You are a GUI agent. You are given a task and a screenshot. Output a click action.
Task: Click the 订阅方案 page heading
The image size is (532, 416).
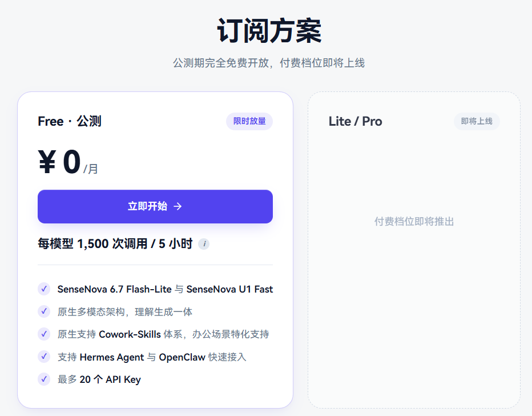tap(269, 30)
